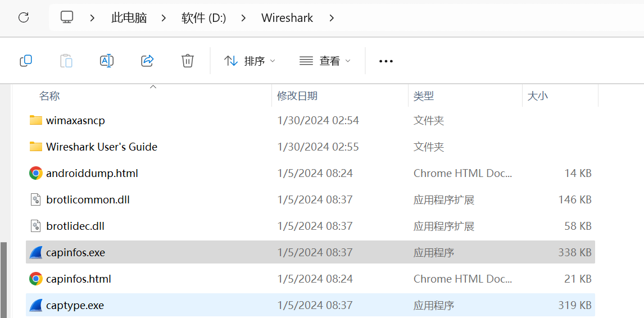Open the three-dot more options menu

tap(386, 61)
